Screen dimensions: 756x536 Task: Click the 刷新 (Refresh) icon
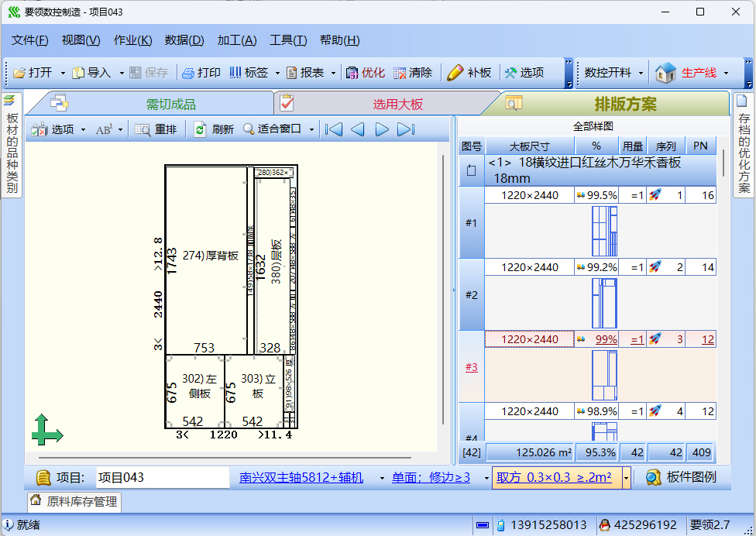coord(201,129)
